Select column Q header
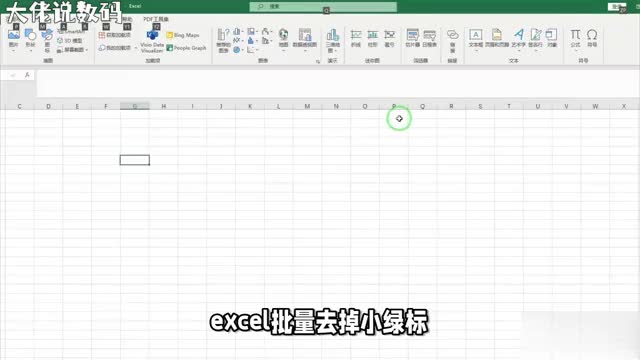Viewport: 640px width, 360px height. [x=422, y=106]
